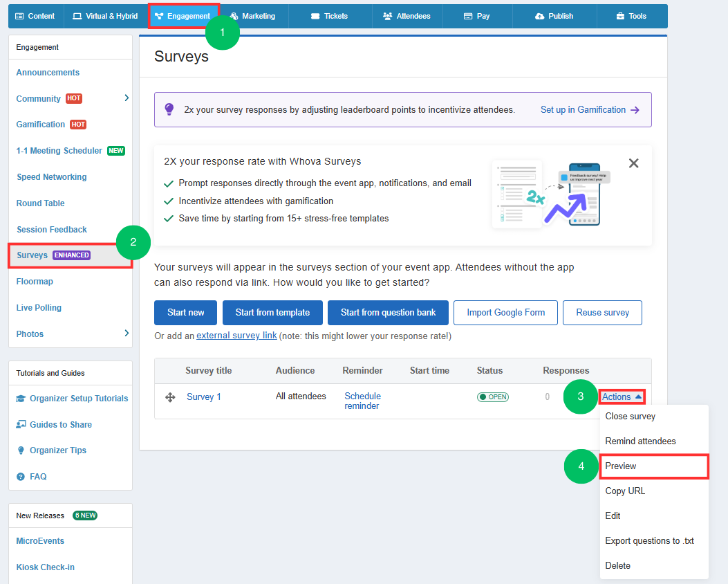
Task: Click Start from template button
Action: pos(272,313)
